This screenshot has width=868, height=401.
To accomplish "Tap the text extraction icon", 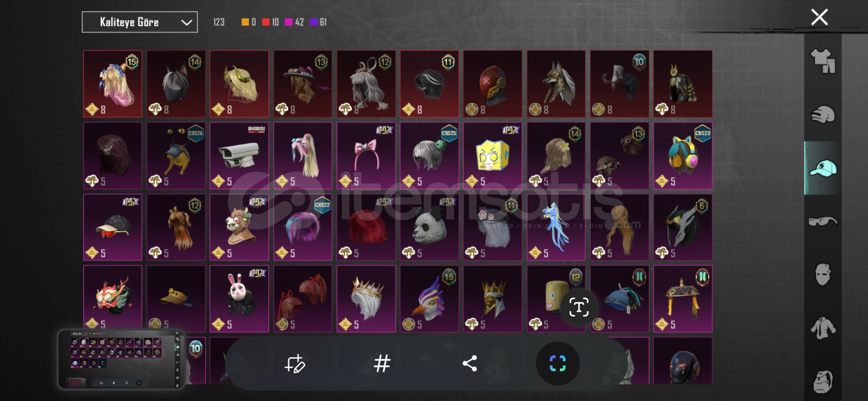I will pyautogui.click(x=579, y=307).
